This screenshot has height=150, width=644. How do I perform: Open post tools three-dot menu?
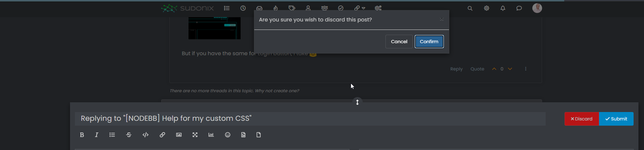[x=525, y=69]
